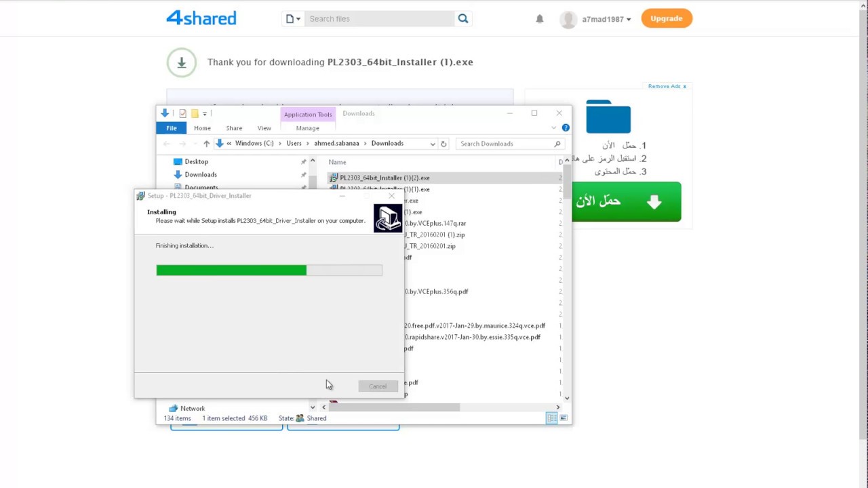Click the 4shared logo

[x=201, y=18]
